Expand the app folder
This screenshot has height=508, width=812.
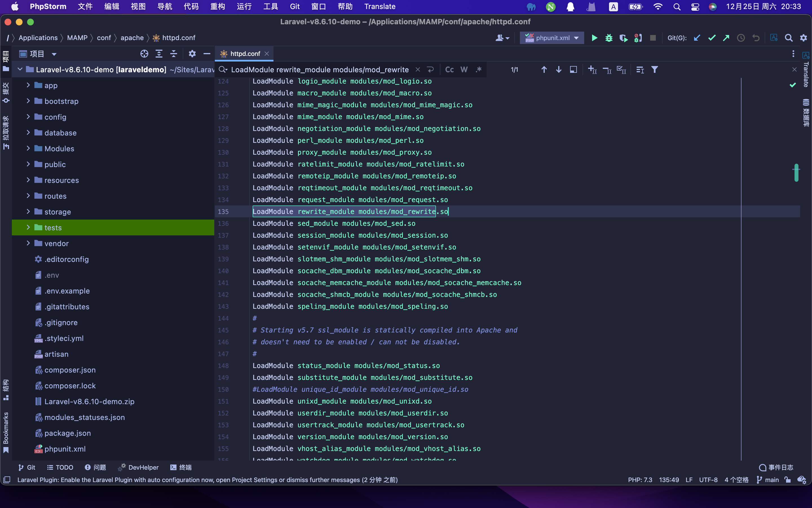click(28, 85)
